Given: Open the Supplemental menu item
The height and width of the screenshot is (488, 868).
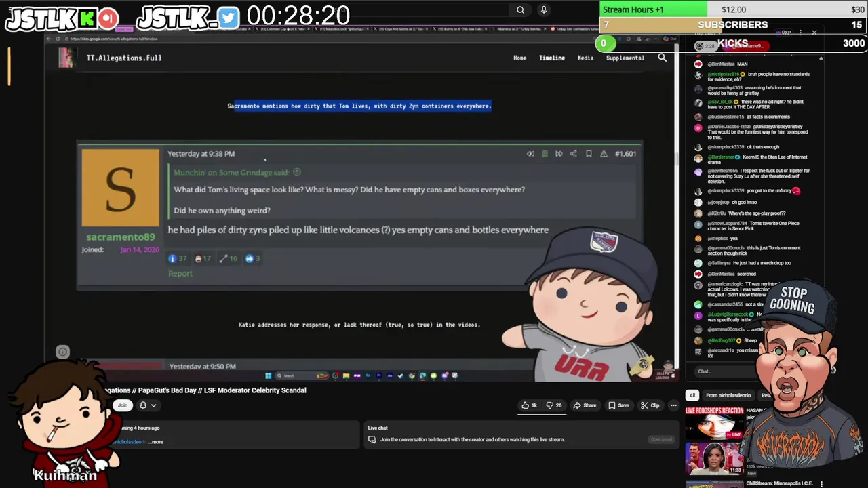Looking at the screenshot, I should (625, 58).
